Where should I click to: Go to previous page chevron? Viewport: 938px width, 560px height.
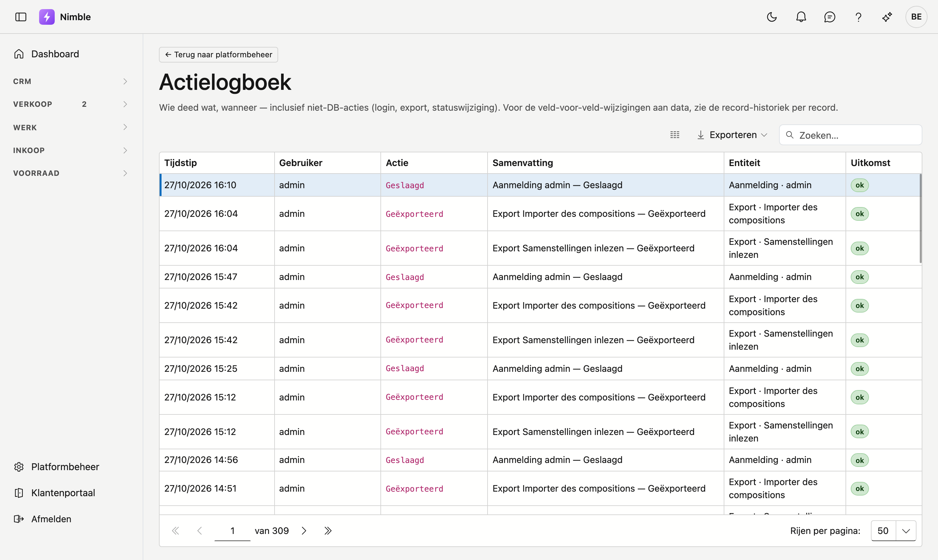point(199,531)
